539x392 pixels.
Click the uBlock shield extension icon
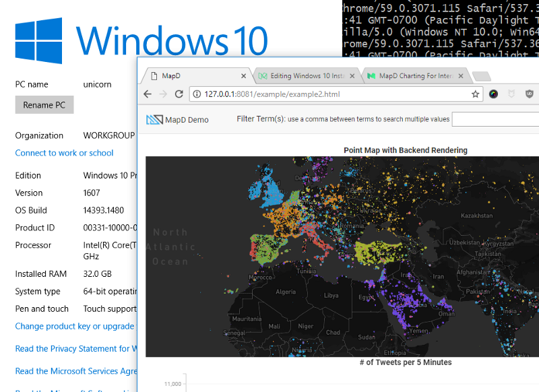pos(530,94)
